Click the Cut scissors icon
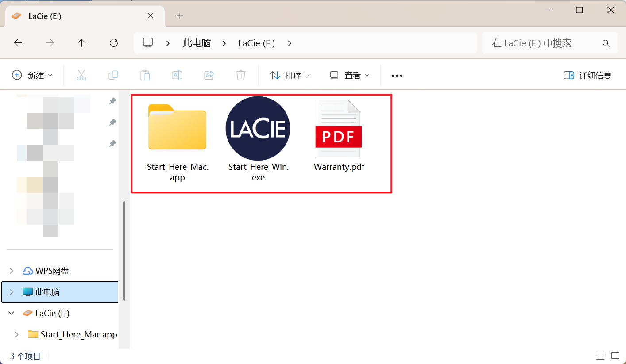626x364 pixels. click(81, 75)
